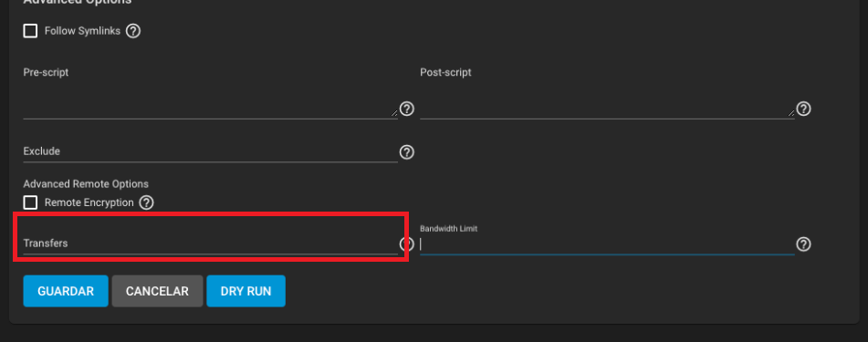The height and width of the screenshot is (342, 868).
Task: Select the Bandwidth Limit input field
Action: tap(607, 244)
